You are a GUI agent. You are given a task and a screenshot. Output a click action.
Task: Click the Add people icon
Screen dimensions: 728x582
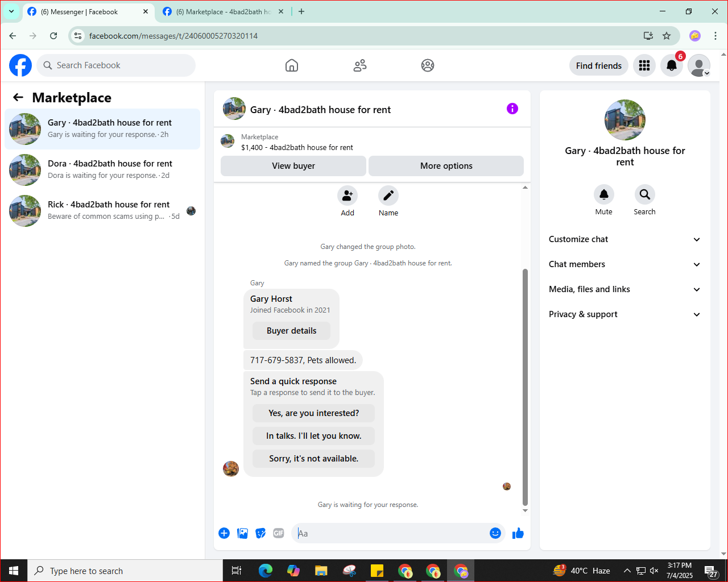(x=348, y=196)
